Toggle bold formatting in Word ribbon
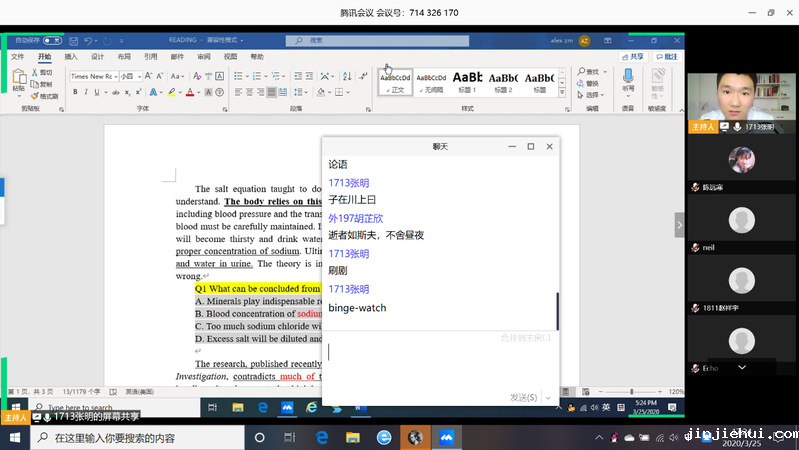 [75, 92]
